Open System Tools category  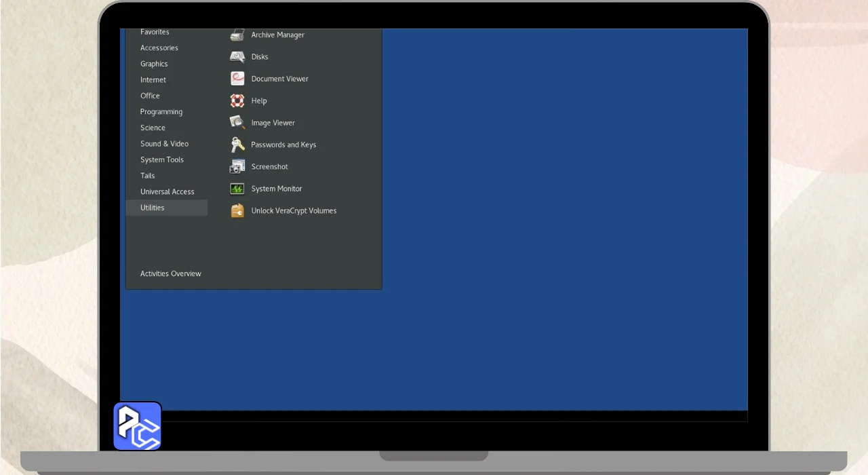pyautogui.click(x=162, y=160)
